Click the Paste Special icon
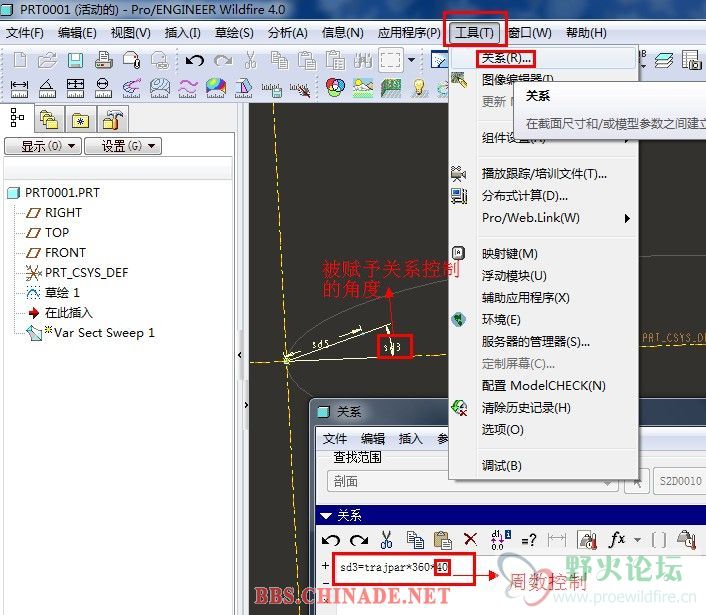Screen dimensions: 706x615 335,60
